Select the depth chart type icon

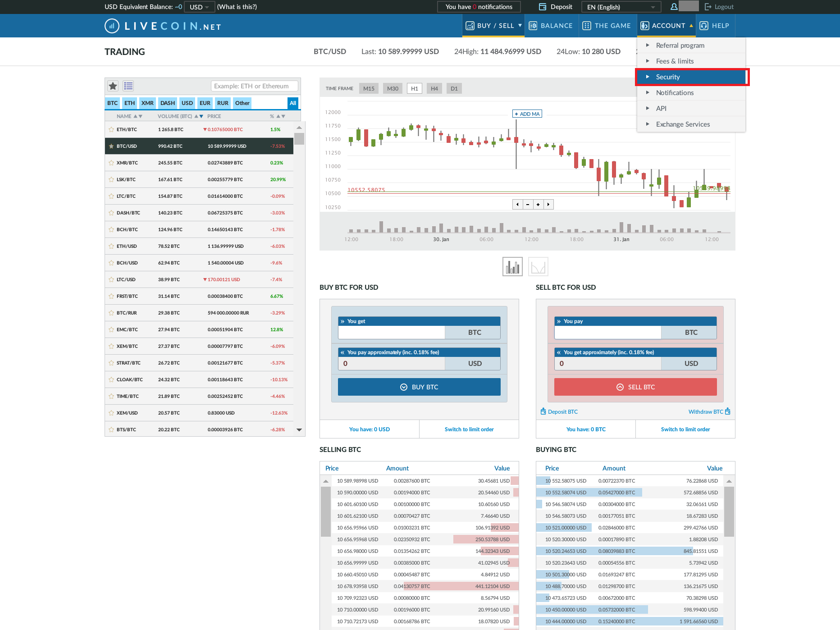(x=538, y=267)
